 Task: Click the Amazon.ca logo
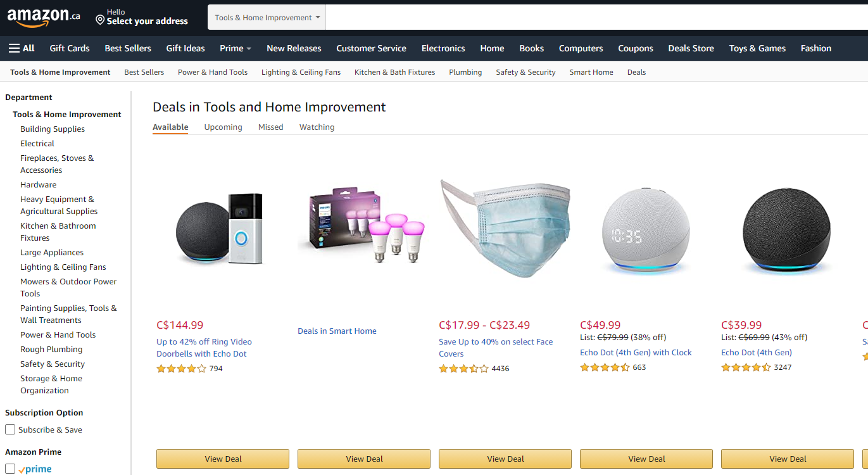tap(43, 17)
